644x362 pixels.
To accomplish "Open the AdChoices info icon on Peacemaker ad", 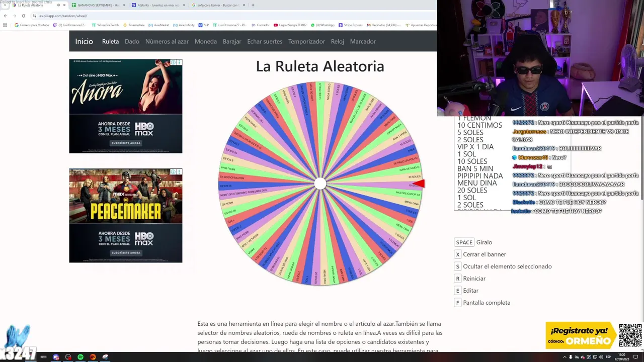I will [x=173, y=171].
